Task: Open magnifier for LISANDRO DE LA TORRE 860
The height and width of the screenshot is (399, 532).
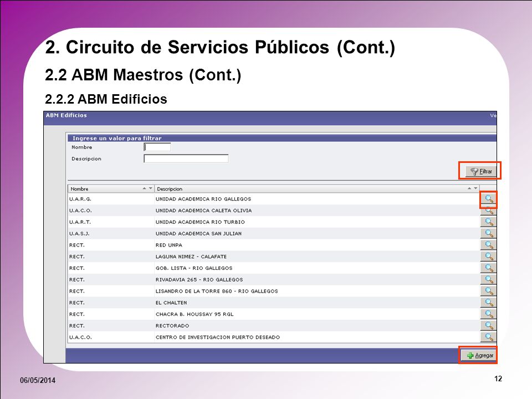Action: tap(489, 291)
